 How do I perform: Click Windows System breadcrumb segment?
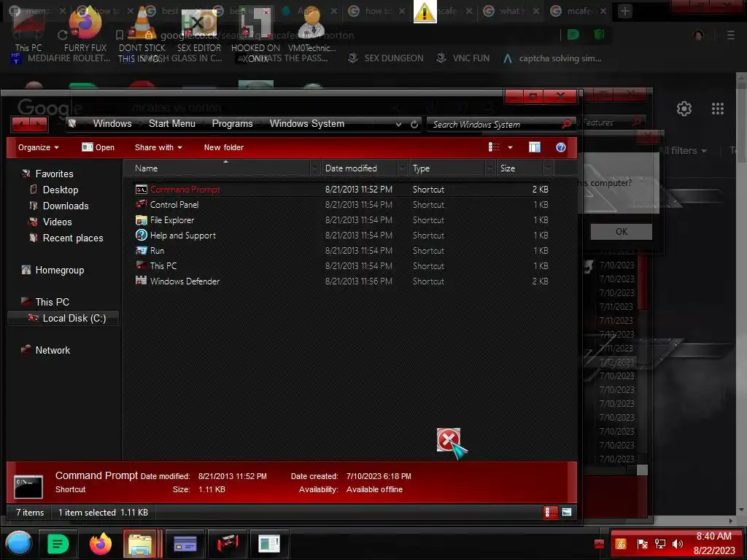[307, 123]
